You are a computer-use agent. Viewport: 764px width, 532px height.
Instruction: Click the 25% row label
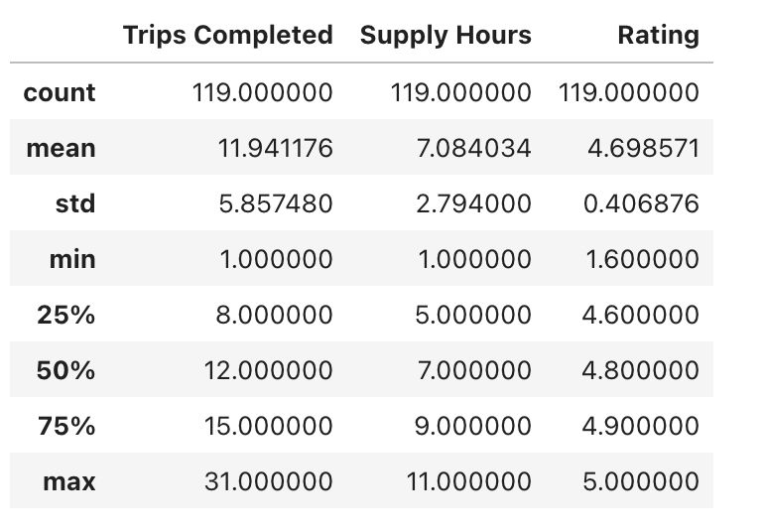[66, 315]
